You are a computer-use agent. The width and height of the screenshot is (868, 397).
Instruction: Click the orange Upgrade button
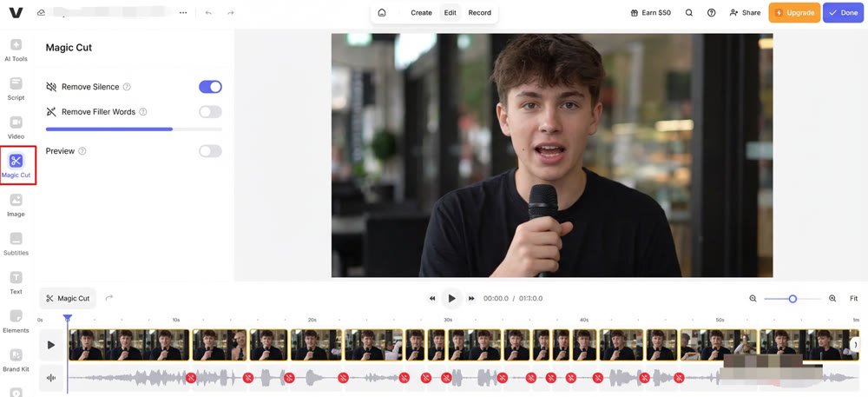coord(794,13)
